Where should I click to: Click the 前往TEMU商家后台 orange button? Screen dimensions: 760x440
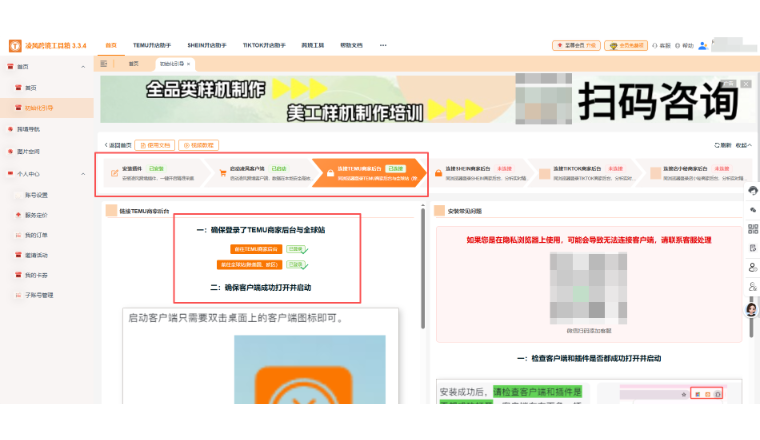(256, 249)
